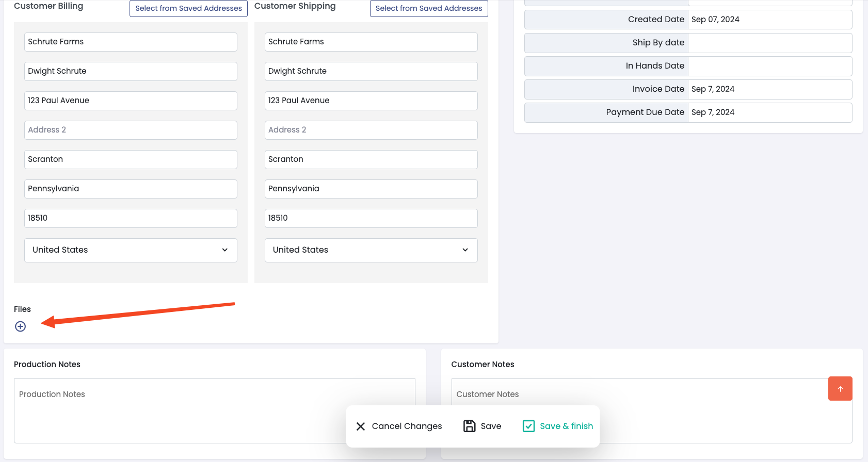Edit billing state field Pennsylvania
Image resolution: width=868 pixels, height=462 pixels.
click(131, 189)
